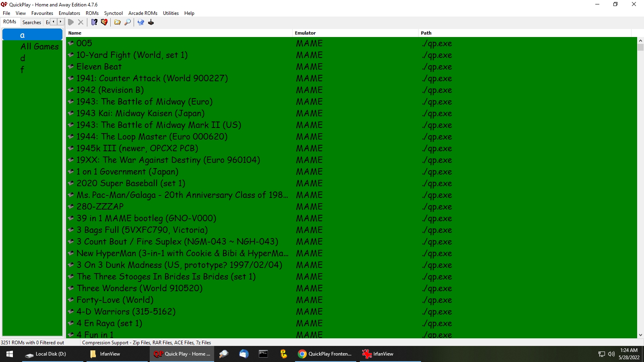Select the 'a' folder in sidebar
644x362 pixels.
(x=32, y=35)
